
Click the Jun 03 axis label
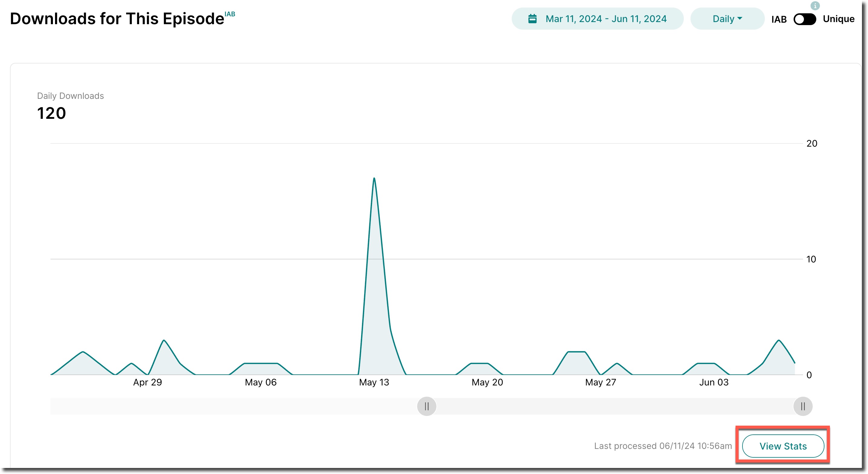(x=714, y=382)
